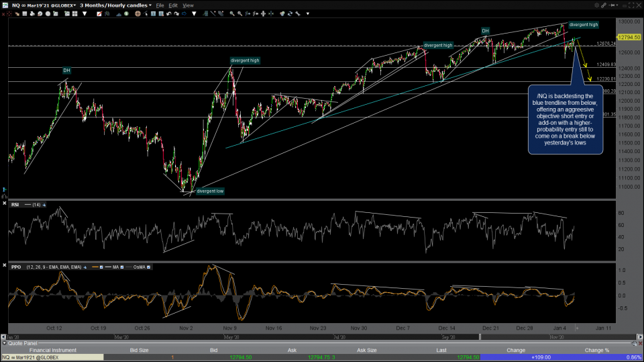
Task: Open the View menu
Action: coord(188,5)
